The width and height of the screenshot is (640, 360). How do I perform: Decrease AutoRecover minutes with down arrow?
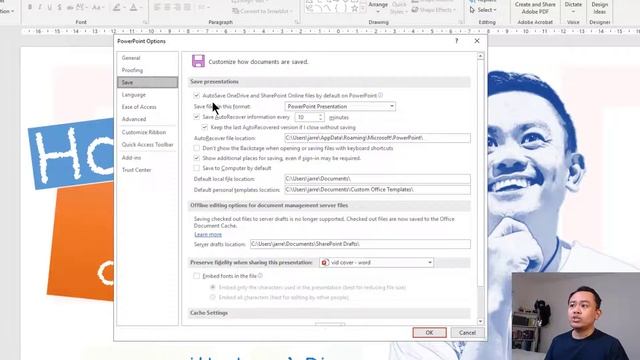(x=321, y=119)
